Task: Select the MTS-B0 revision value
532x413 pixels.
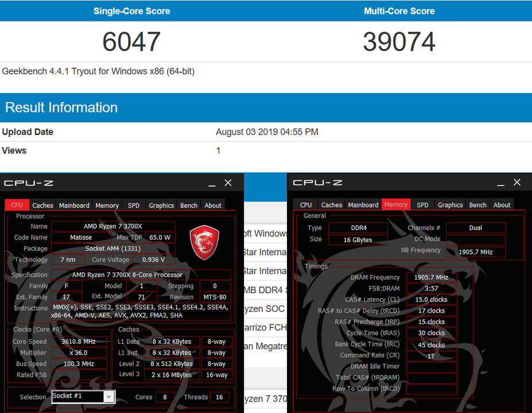Action: [x=215, y=297]
